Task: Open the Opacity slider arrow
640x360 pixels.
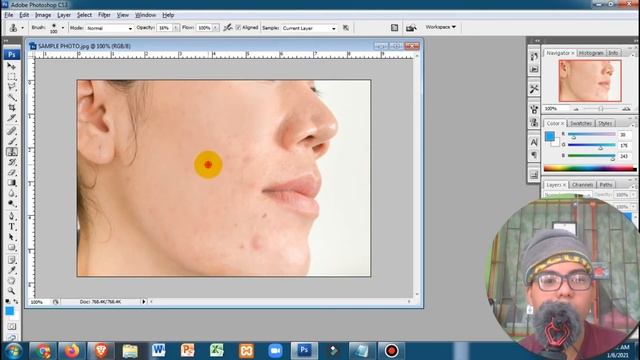Action: tap(176, 28)
